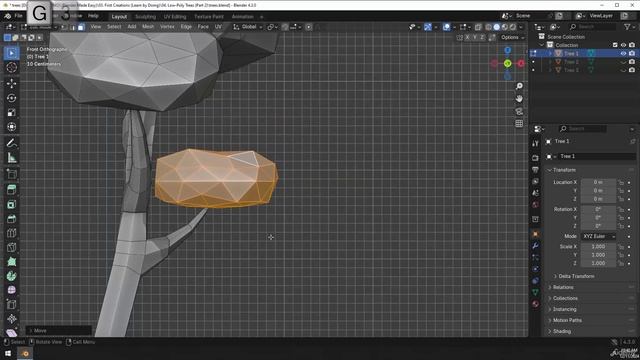Choose the Rotate tool in toolbar
The image size is (640, 360).
(x=11, y=98)
